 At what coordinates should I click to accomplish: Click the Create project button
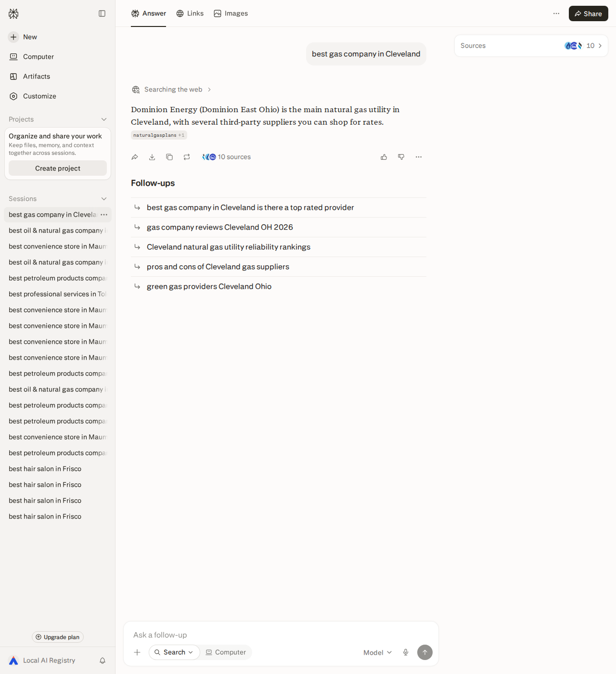[x=58, y=168]
